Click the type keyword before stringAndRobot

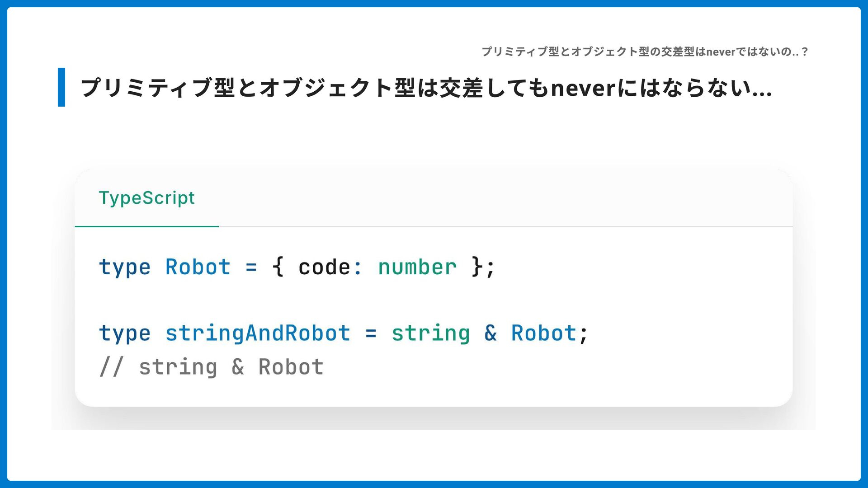(124, 333)
